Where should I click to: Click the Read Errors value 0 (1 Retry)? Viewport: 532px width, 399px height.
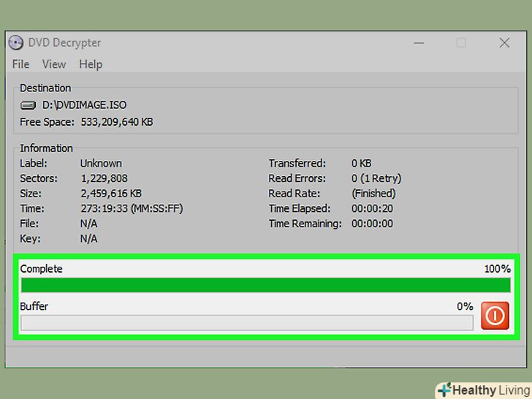[x=376, y=178]
